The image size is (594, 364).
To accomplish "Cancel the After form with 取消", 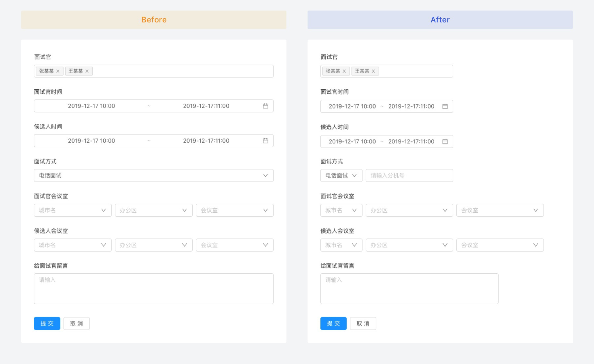I will pyautogui.click(x=363, y=324).
